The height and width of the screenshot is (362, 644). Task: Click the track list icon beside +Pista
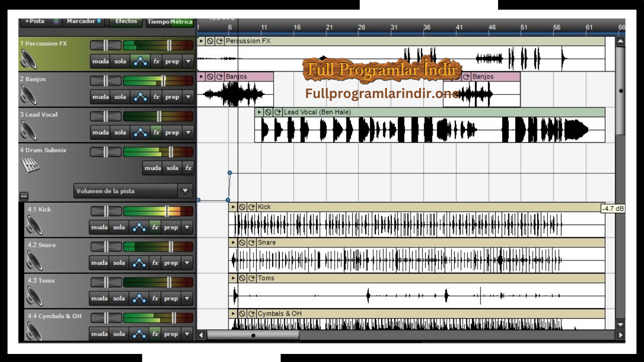click(x=56, y=22)
